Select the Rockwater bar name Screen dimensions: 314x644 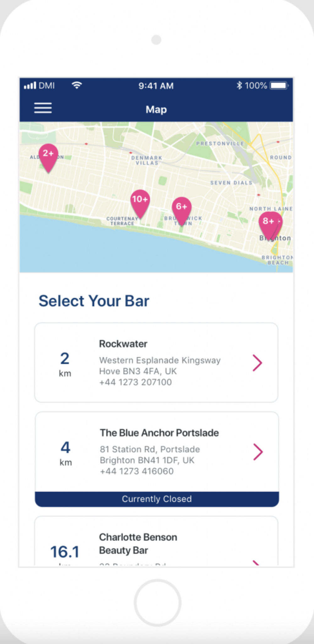pyautogui.click(x=123, y=344)
